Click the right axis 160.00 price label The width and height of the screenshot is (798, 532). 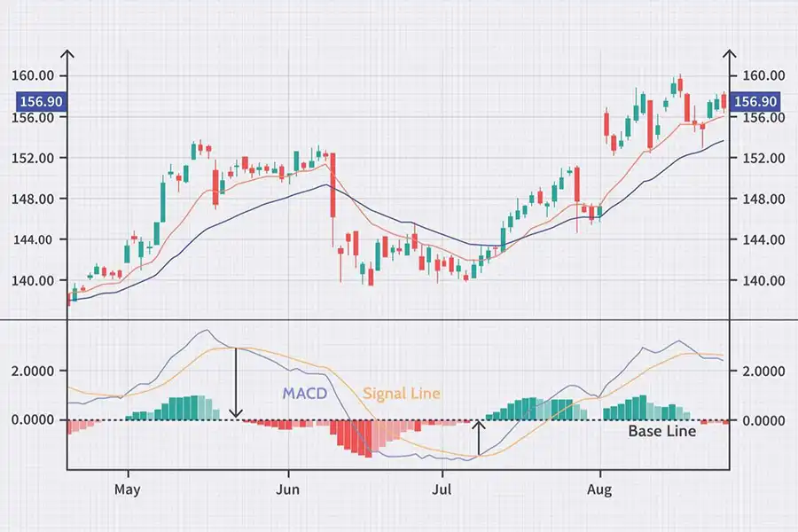tap(763, 76)
